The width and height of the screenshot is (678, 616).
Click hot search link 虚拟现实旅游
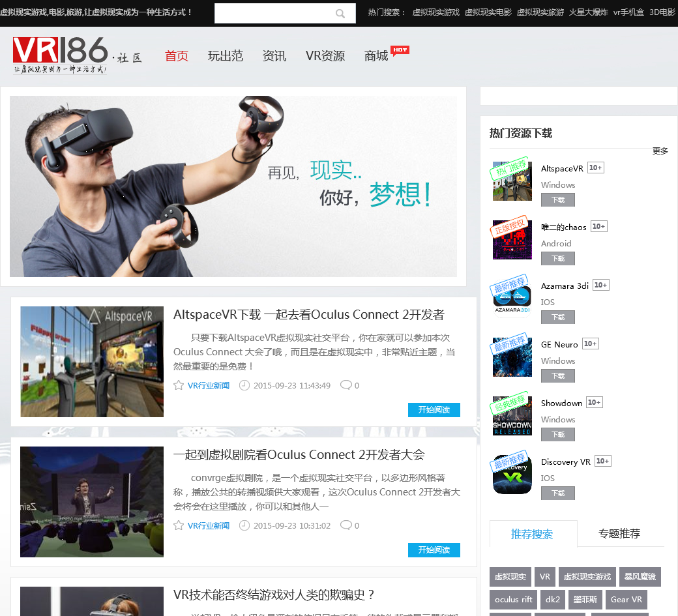(540, 12)
